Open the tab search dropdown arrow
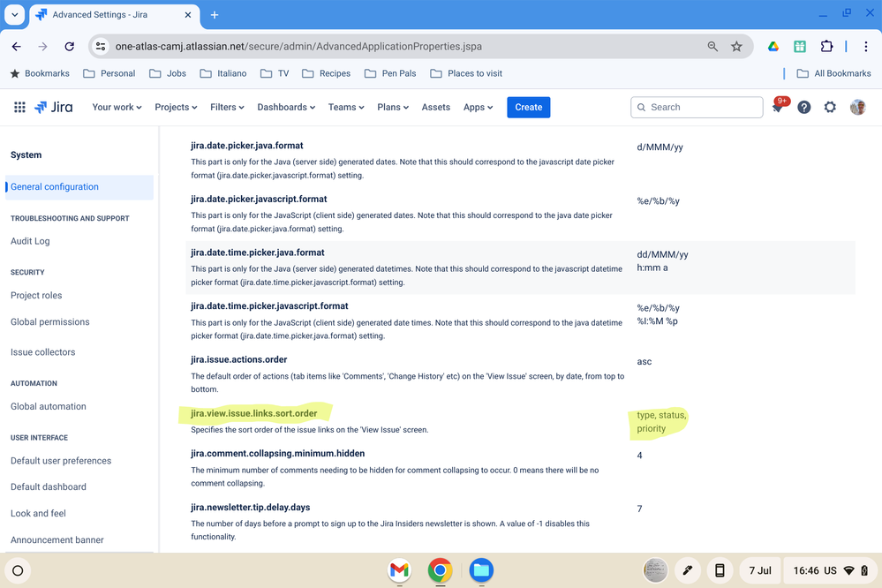Viewport: 882px width, 588px height. [15, 15]
